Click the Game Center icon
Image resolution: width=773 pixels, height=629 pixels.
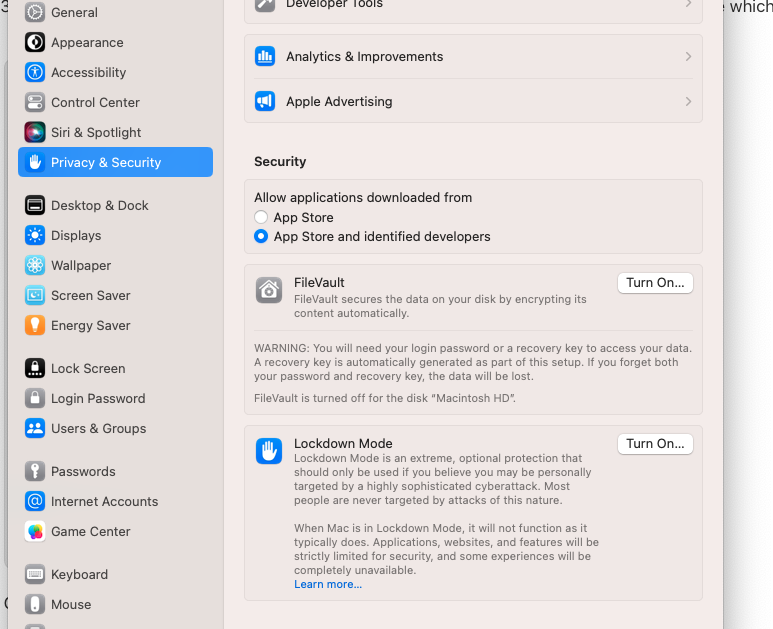click(x=35, y=531)
